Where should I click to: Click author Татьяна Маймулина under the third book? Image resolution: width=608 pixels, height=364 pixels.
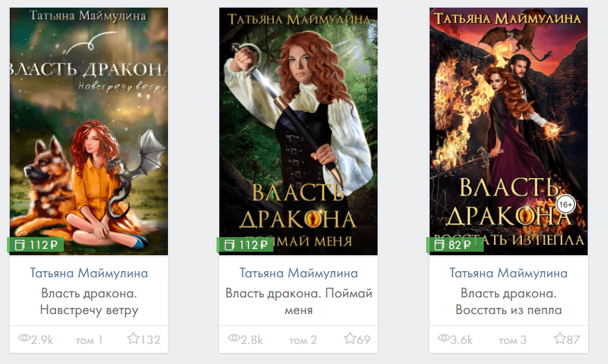pos(508,273)
